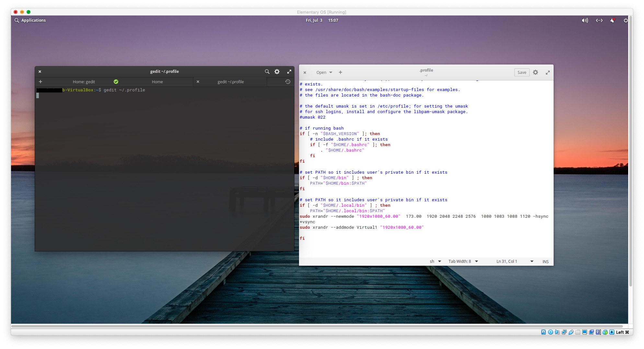Expand the Open recent files dropdown arrow
The width and height of the screenshot is (644, 349).
pyautogui.click(x=331, y=72)
